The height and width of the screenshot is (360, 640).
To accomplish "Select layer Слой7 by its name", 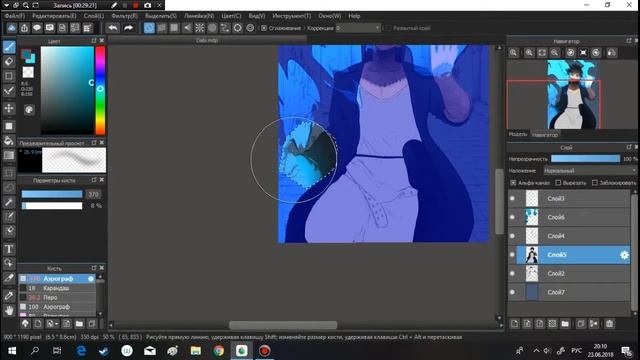I will point(556,292).
